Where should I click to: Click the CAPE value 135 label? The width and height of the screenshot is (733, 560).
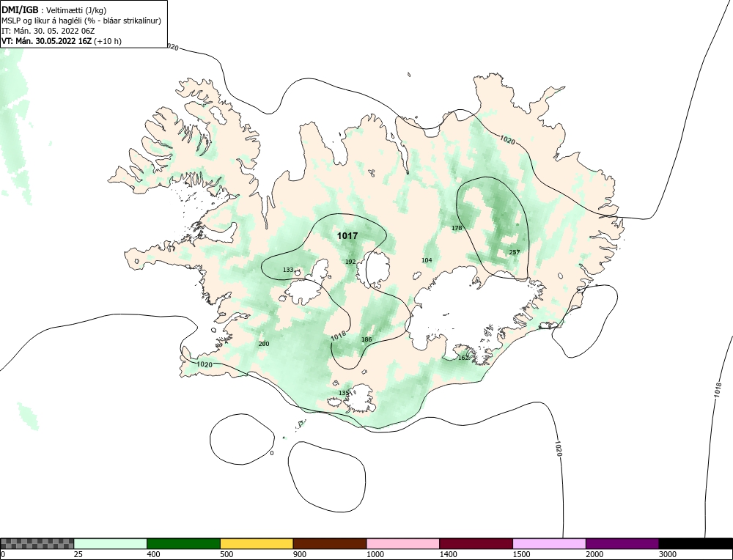pyautogui.click(x=344, y=393)
